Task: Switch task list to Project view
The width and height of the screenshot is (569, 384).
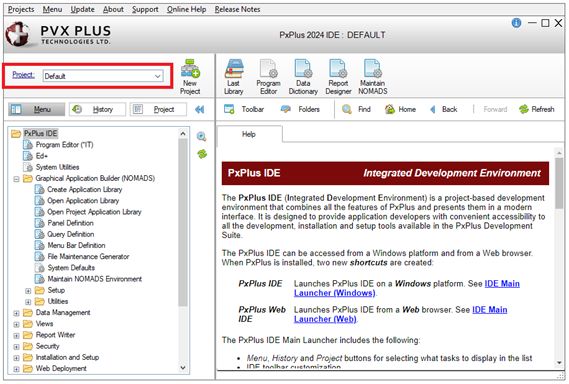Action: click(158, 109)
